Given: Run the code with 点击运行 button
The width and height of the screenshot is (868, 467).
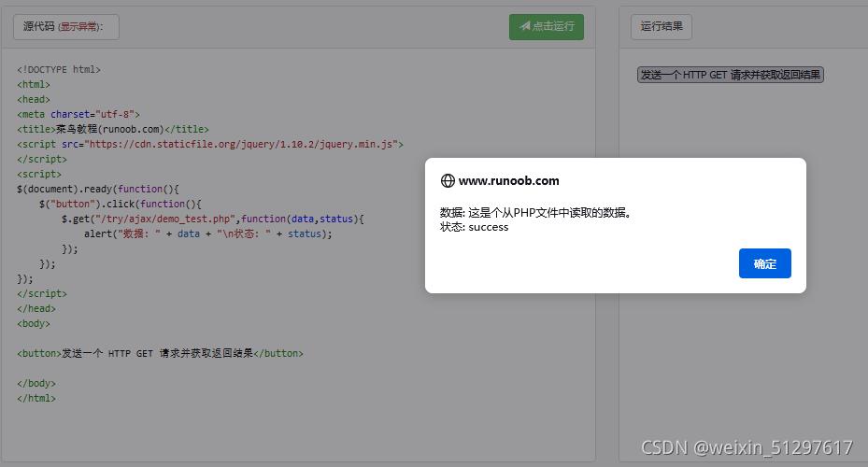Looking at the screenshot, I should 547,26.
